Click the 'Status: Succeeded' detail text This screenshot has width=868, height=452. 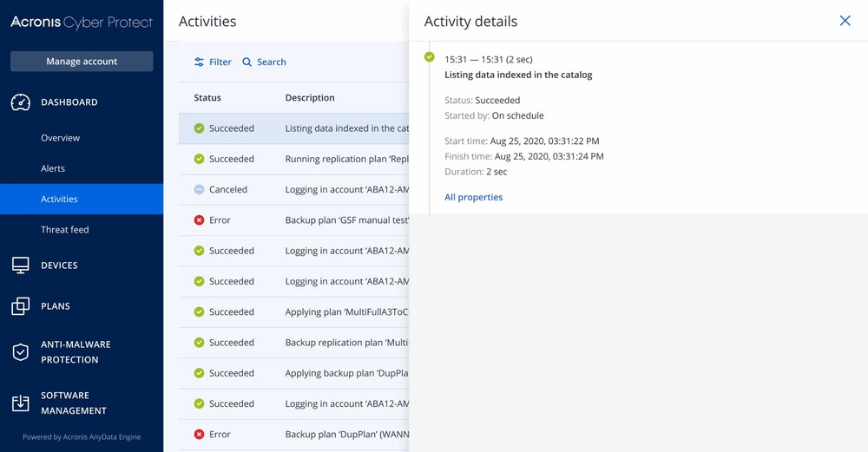[482, 100]
